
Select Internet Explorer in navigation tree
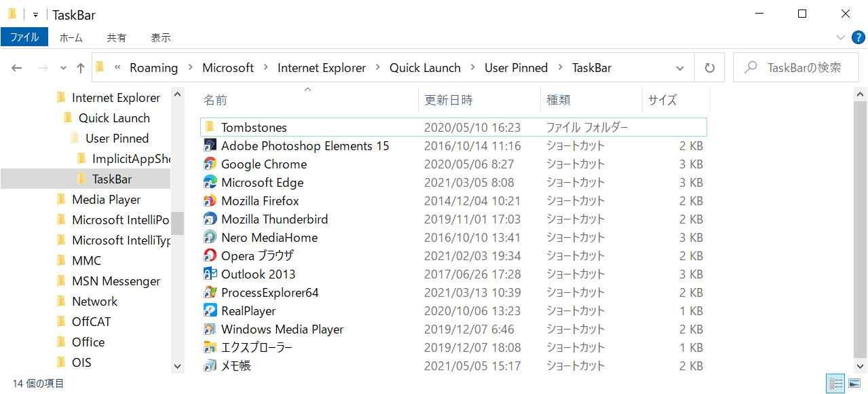[x=116, y=98]
